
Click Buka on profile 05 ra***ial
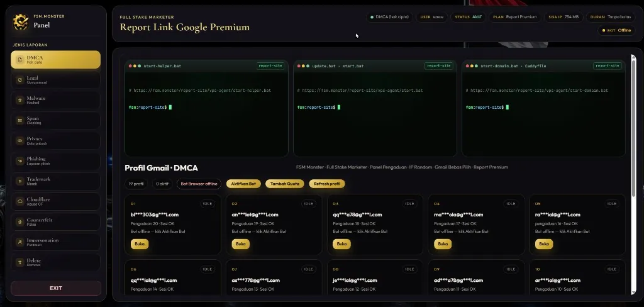pyautogui.click(x=544, y=243)
